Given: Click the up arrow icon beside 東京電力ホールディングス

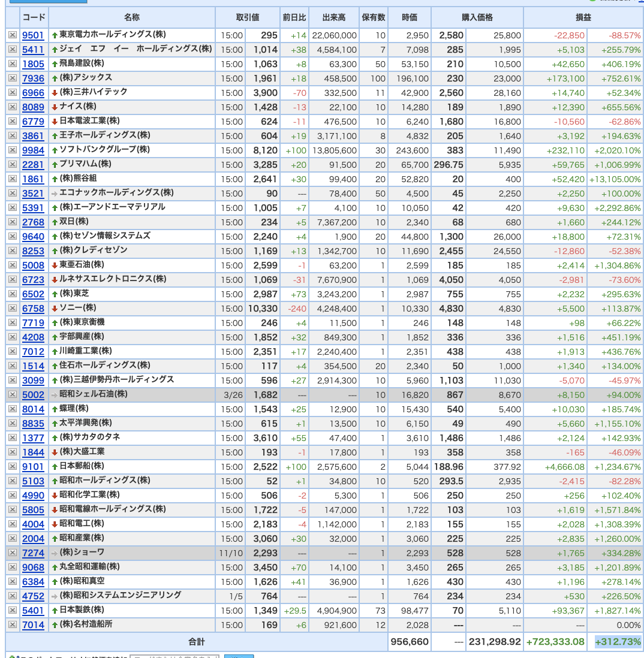Looking at the screenshot, I should [55, 35].
